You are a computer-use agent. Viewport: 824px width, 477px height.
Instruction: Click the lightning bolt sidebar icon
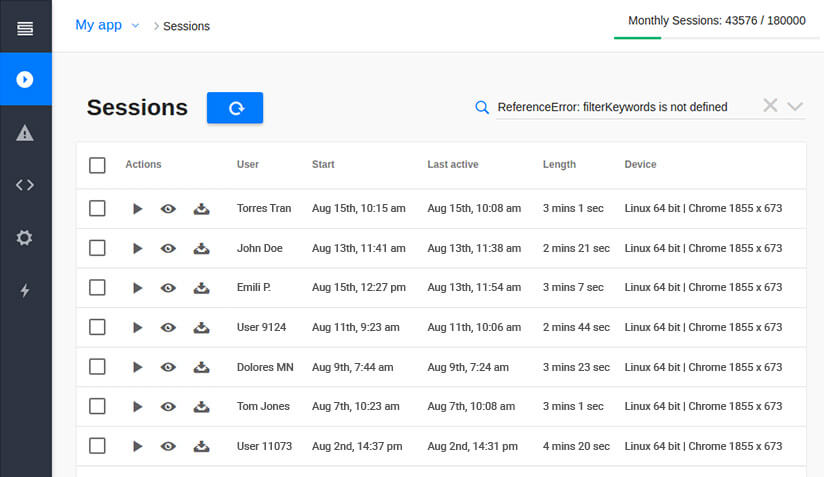coord(25,291)
